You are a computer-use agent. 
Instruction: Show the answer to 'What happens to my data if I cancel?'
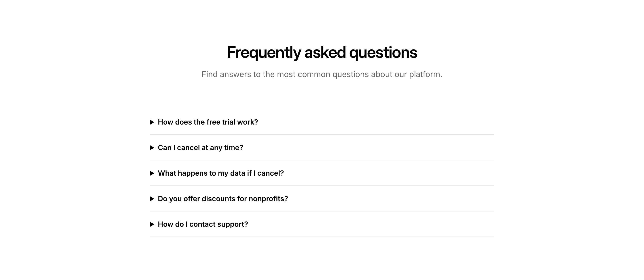pyautogui.click(x=221, y=173)
